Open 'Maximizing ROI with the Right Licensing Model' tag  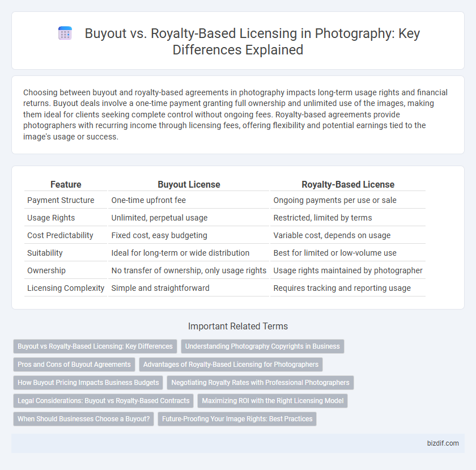click(273, 401)
